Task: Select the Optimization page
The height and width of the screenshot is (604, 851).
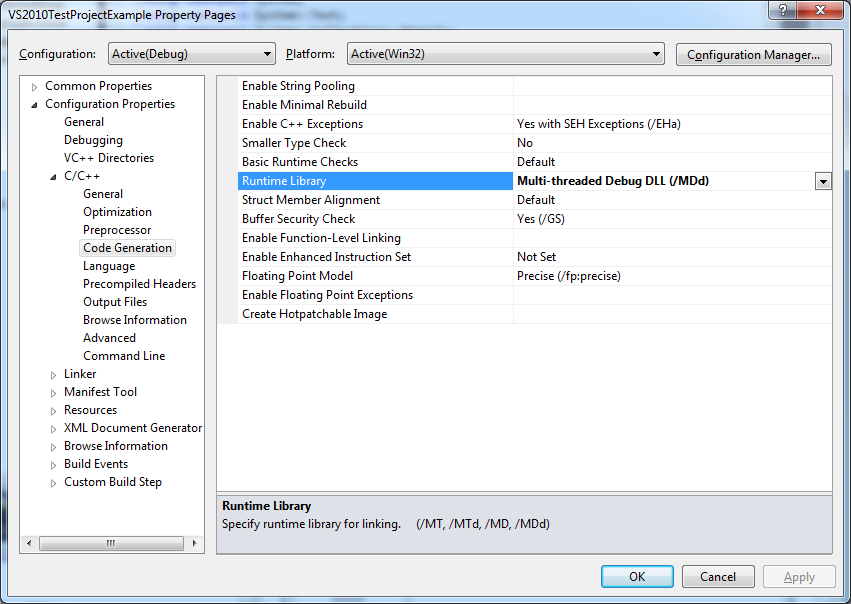Action: click(x=117, y=212)
